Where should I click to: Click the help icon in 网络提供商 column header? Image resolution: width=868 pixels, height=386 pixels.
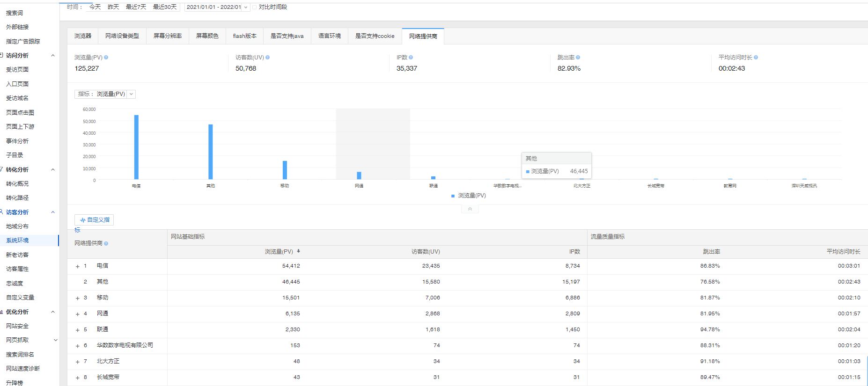(x=106, y=244)
